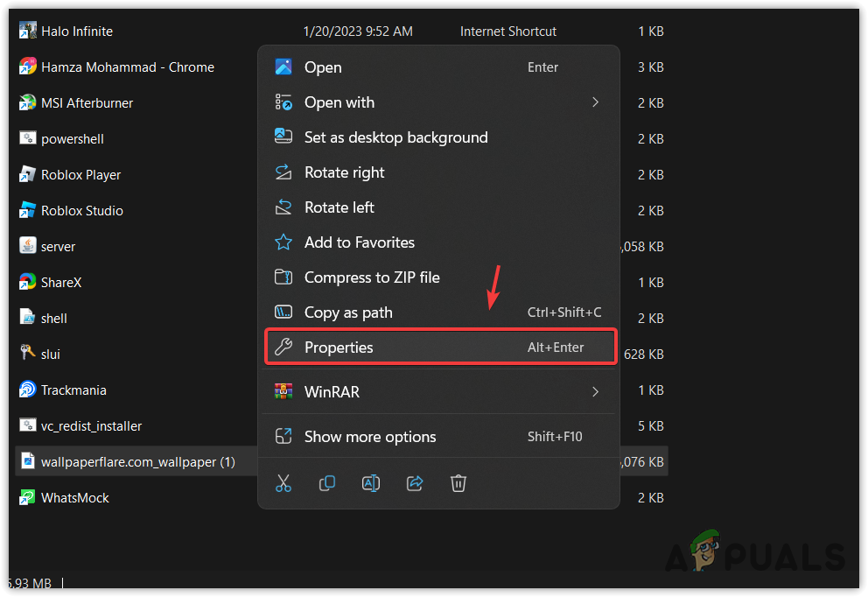Select Add to Favorites label
The height and width of the screenshot is (597, 868).
[360, 242]
